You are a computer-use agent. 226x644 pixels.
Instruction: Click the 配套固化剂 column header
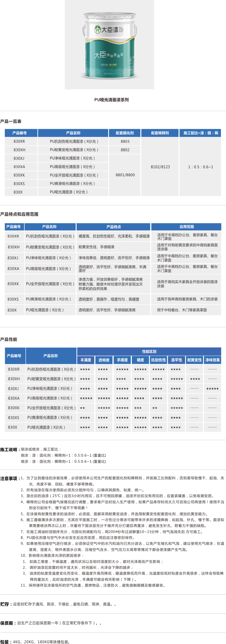click(x=125, y=133)
